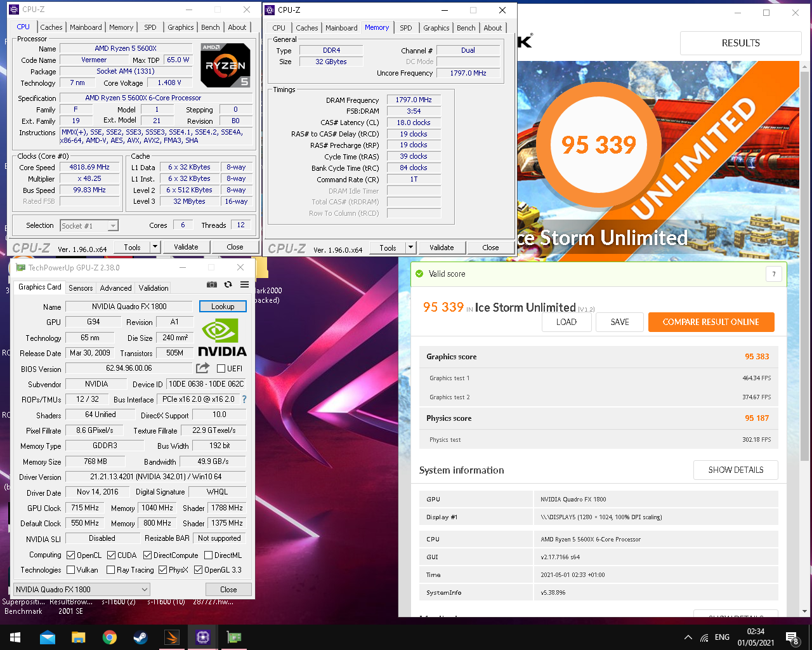The height and width of the screenshot is (650, 812).
Task: Toggle Vulkan checkbox
Action: click(x=71, y=570)
